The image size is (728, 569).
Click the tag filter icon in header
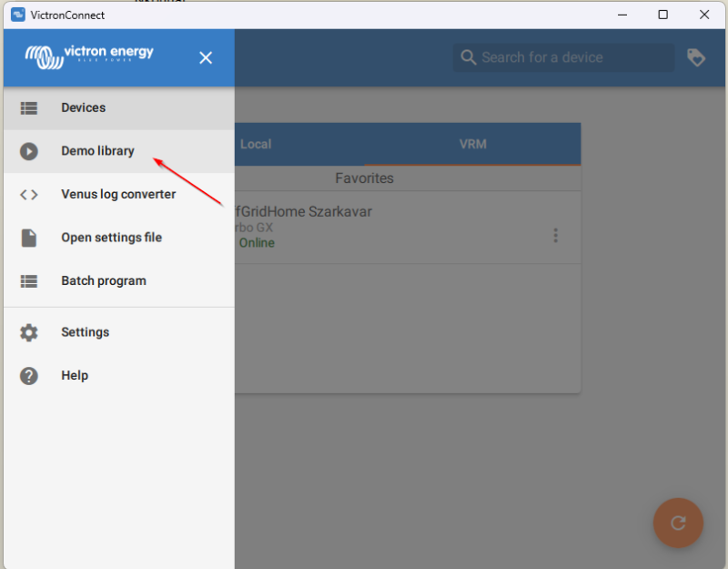click(x=696, y=57)
